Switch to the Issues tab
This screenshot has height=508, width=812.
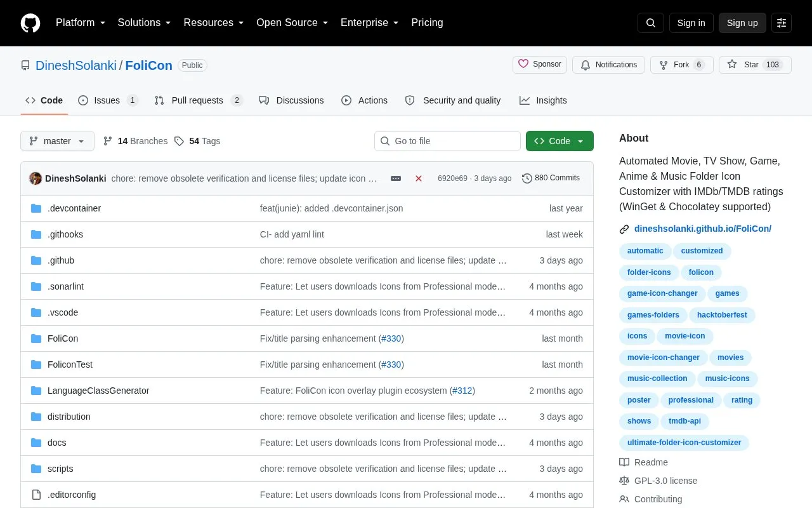108,100
